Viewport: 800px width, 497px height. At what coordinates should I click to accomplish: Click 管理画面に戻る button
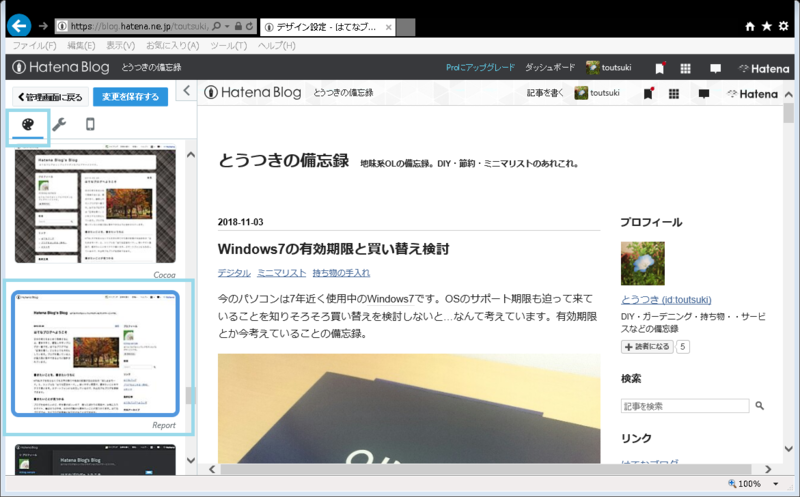point(50,96)
